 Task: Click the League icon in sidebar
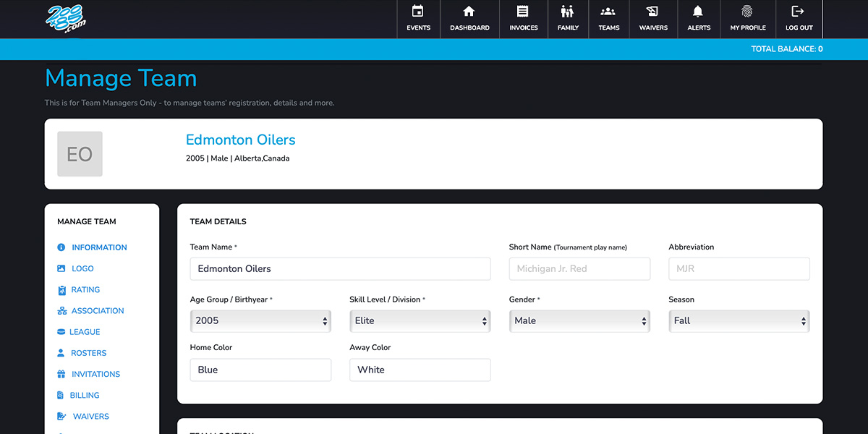click(x=61, y=332)
